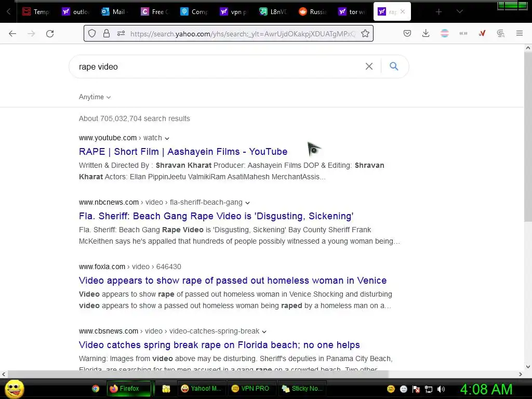Click the yellow VPN PRO tray icon
The height and width of the screenshot is (399, 532).
tap(391, 389)
